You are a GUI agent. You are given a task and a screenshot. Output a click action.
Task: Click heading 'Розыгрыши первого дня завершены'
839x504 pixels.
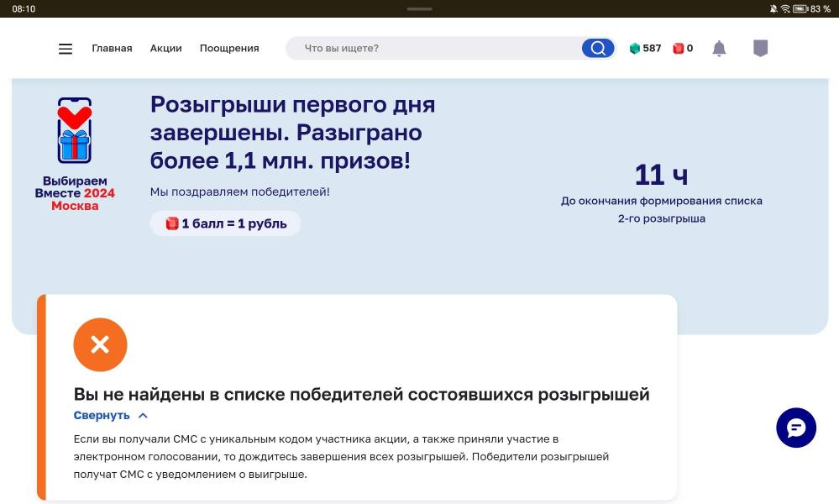click(293, 132)
